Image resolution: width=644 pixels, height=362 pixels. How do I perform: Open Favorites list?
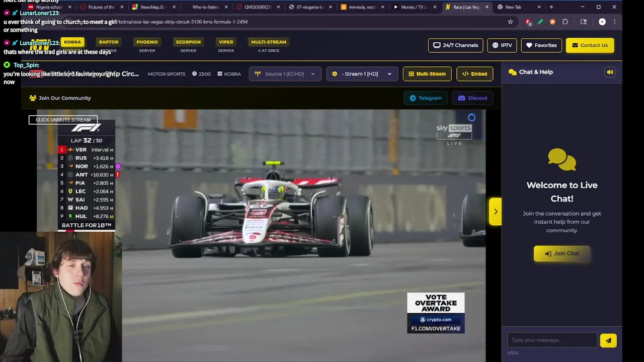[x=541, y=45]
